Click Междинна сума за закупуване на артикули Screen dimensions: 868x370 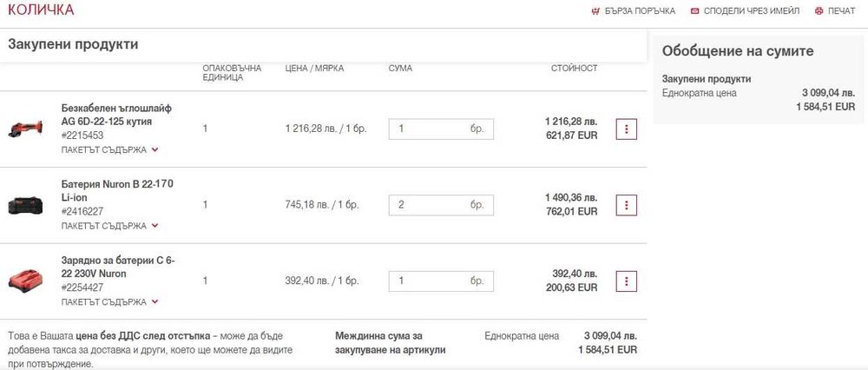tap(391, 343)
